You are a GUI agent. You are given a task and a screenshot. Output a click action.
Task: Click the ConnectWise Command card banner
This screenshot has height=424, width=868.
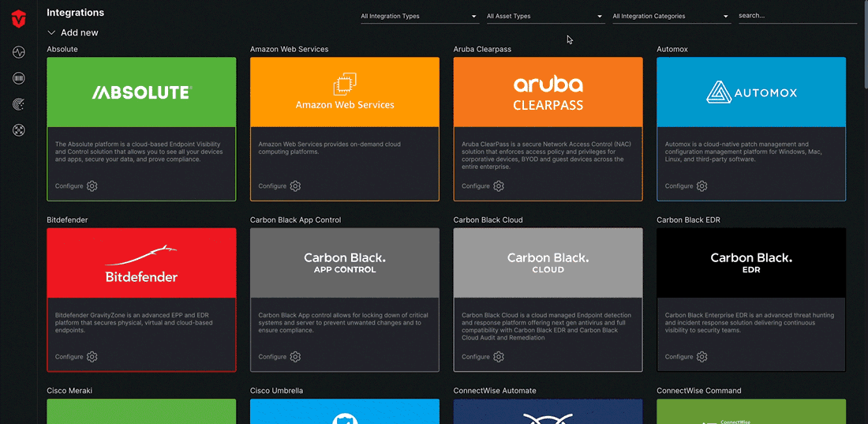click(751, 411)
